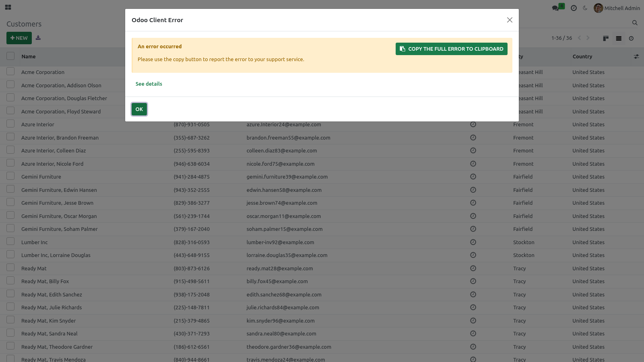
Task: Open the activities clock icon in top bar
Action: (574, 8)
